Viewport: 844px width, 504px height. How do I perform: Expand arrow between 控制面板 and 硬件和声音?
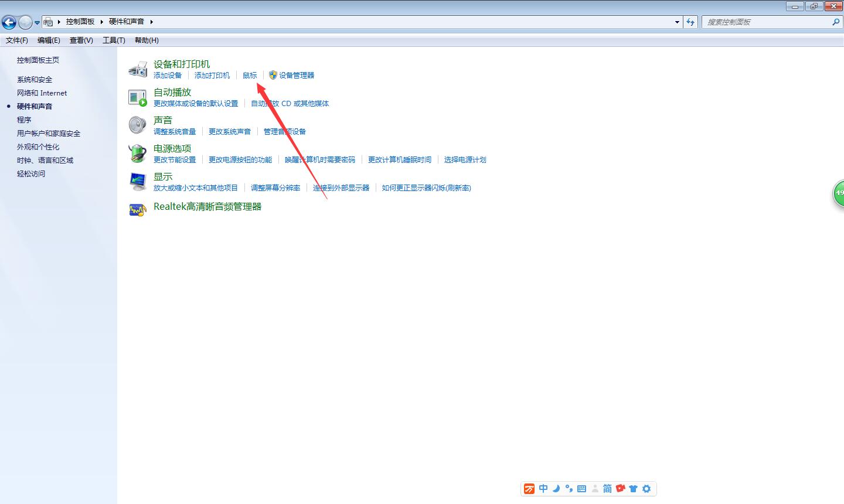click(102, 22)
